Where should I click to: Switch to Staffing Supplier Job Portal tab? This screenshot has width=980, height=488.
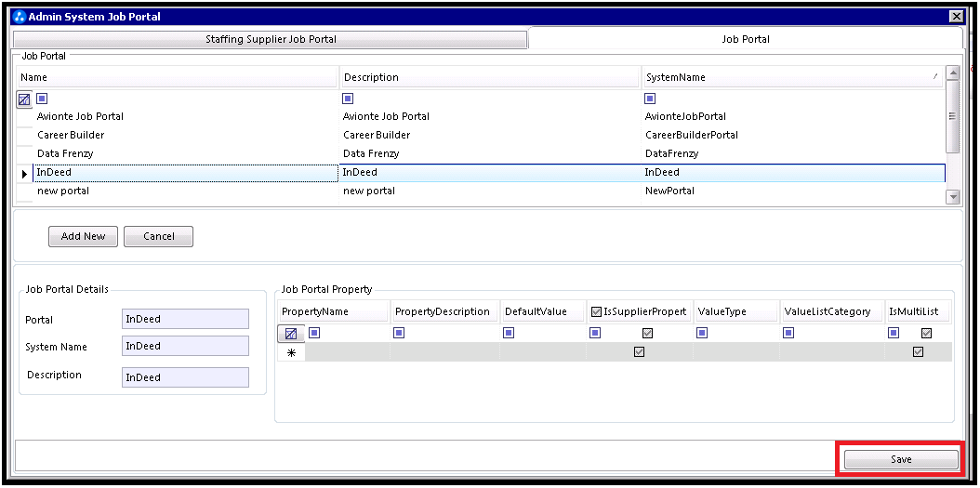click(x=271, y=39)
